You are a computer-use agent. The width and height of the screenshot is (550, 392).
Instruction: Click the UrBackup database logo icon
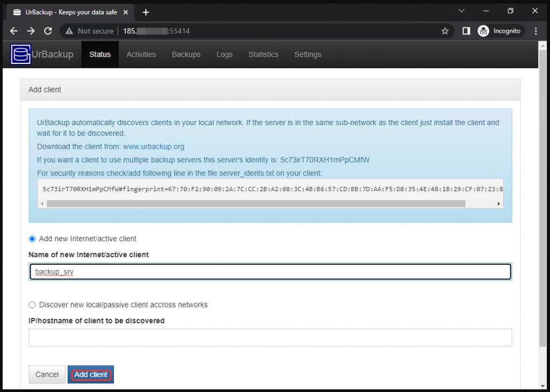point(21,54)
